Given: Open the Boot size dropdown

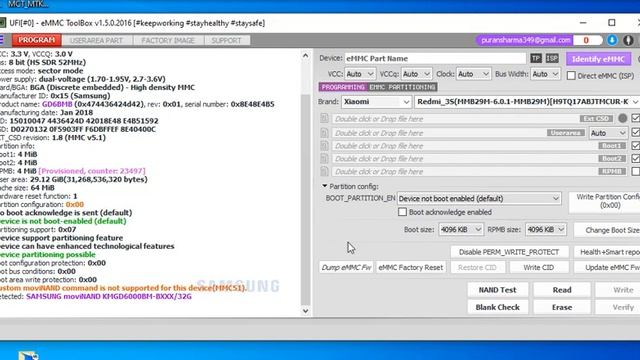Looking at the screenshot, I should [x=461, y=229].
